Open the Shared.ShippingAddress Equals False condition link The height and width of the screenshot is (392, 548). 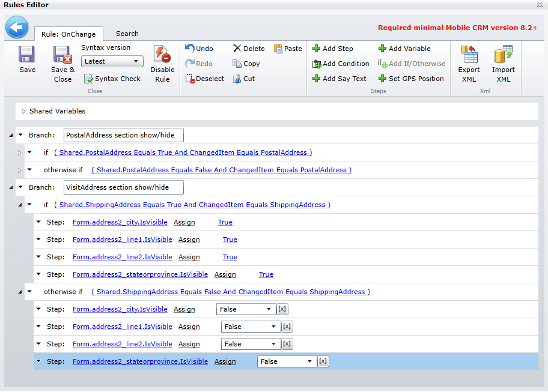(x=231, y=292)
